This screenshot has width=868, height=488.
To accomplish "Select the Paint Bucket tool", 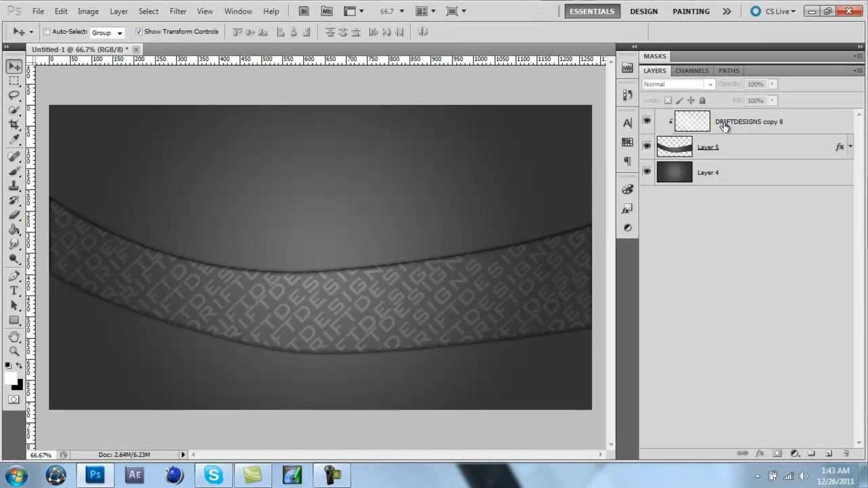I will coord(14,229).
